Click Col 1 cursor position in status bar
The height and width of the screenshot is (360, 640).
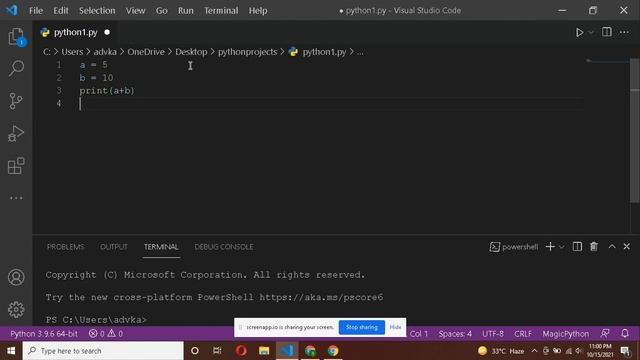[x=419, y=333]
